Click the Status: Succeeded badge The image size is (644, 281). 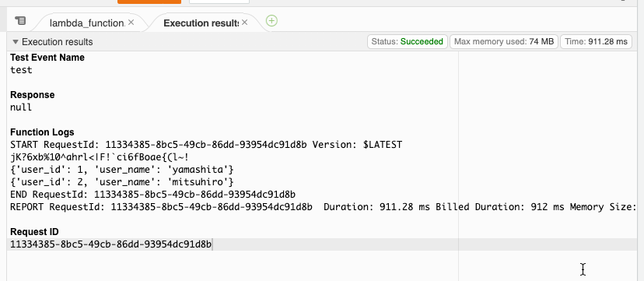coord(407,41)
